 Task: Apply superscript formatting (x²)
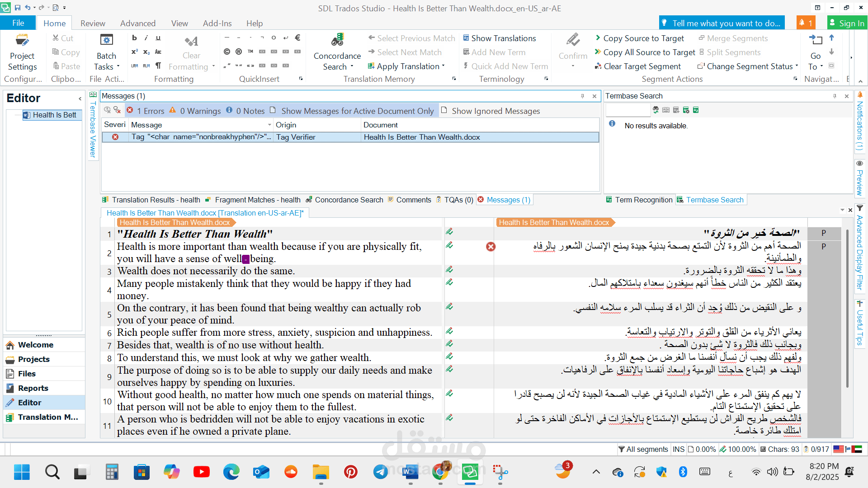pyautogui.click(x=134, y=52)
